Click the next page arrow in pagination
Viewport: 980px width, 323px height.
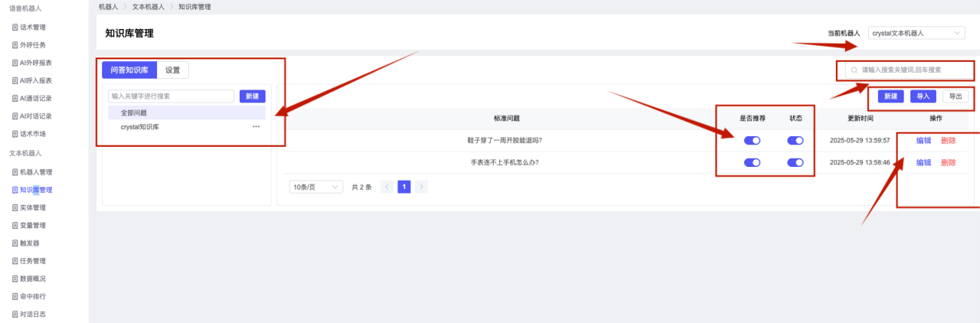tap(421, 187)
